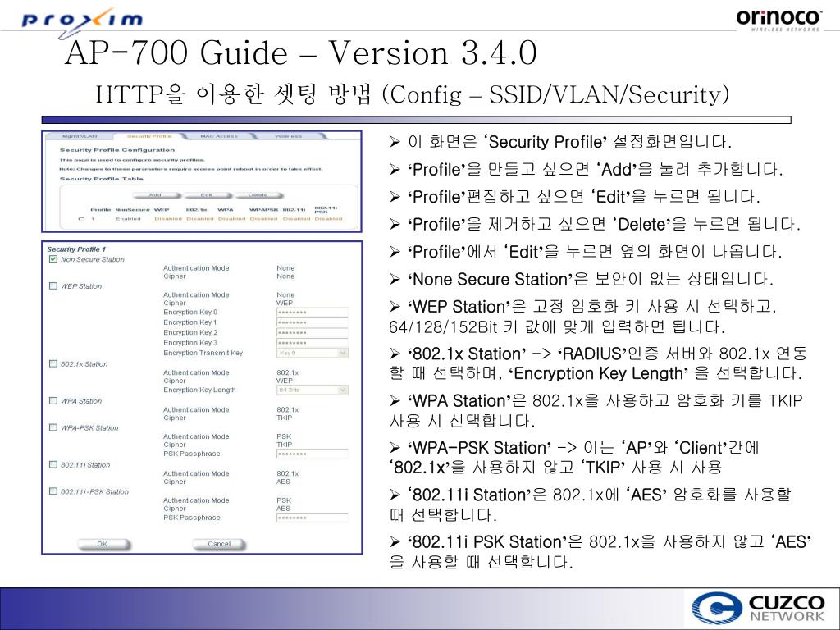The width and height of the screenshot is (840, 630).
Task: Click the OK button
Action: click(103, 545)
